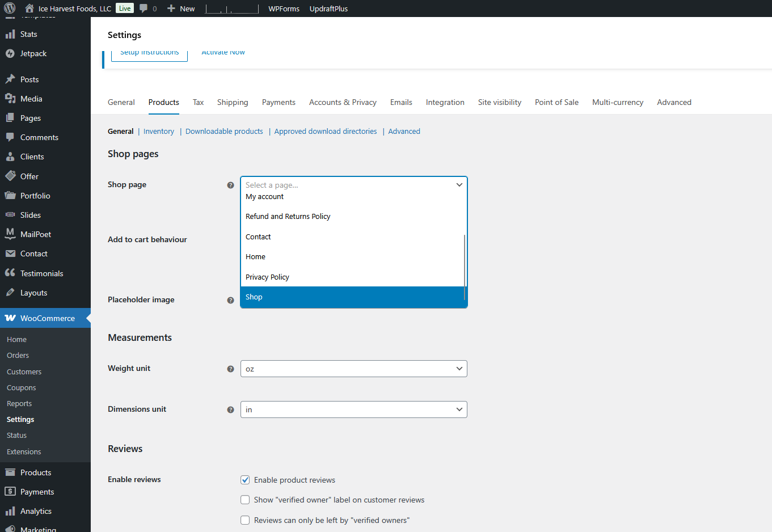Open the comments bubble icon in admin bar
Viewport: 772px width, 532px height.
point(144,9)
